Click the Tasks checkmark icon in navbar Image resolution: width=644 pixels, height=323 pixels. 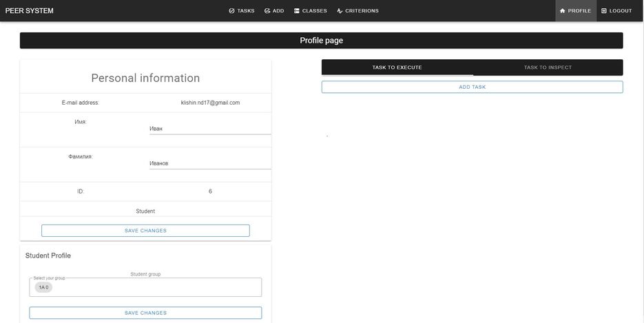pyautogui.click(x=232, y=11)
